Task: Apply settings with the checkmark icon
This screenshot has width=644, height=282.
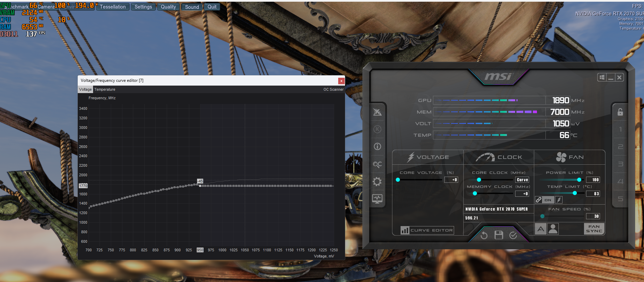Action: (x=513, y=235)
